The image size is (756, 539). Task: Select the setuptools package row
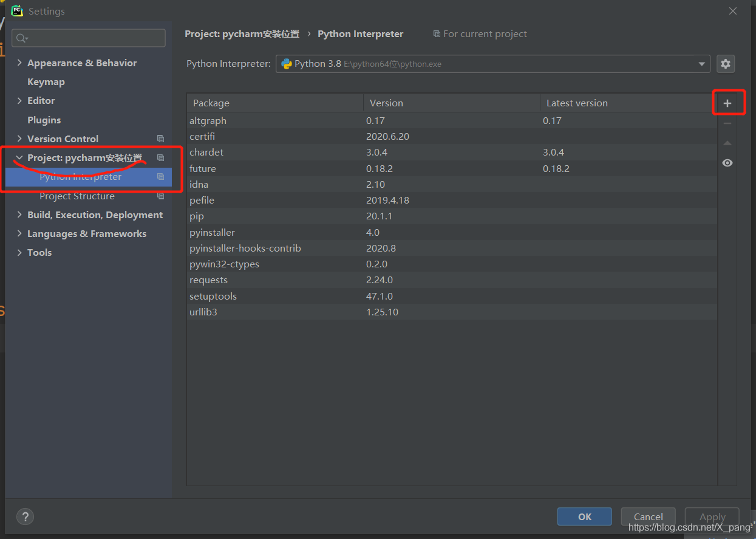(452, 296)
